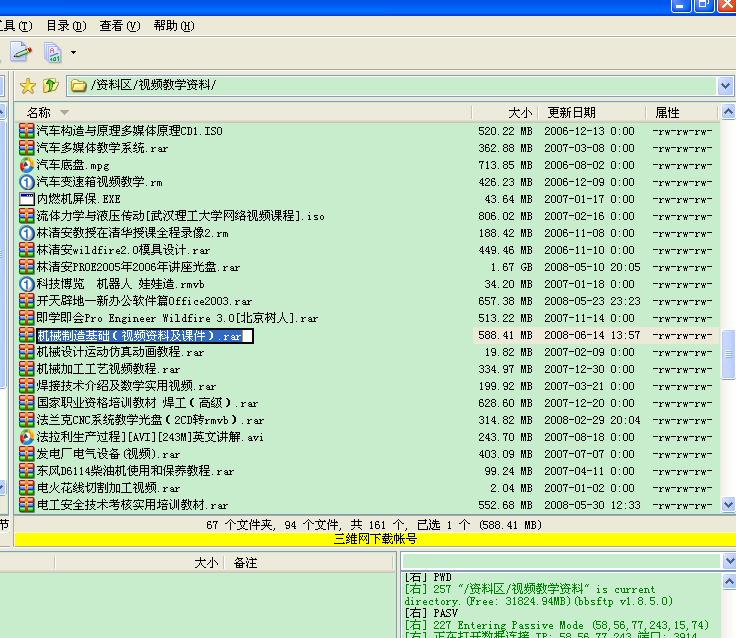Screen dimensions: 736x638
Task: Click icon of 发电厂电气设备(视频).rar
Action: 27,454
